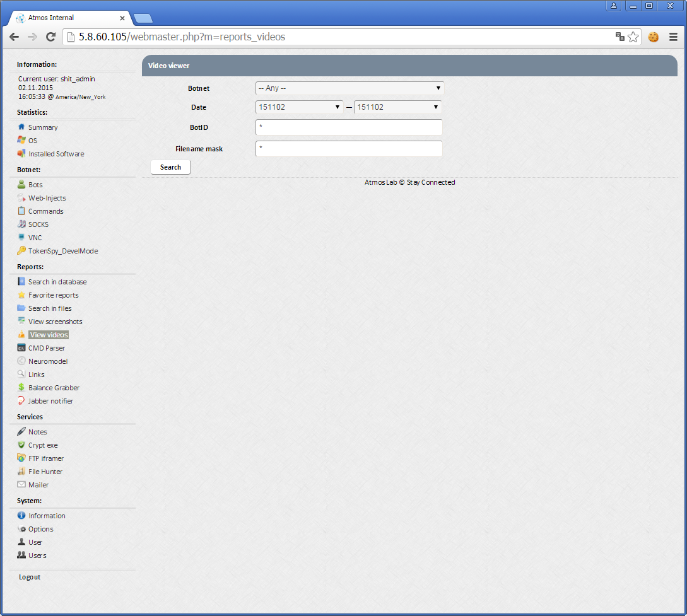The width and height of the screenshot is (687, 616).
Task: Click the browser address bar
Action: pos(342,37)
